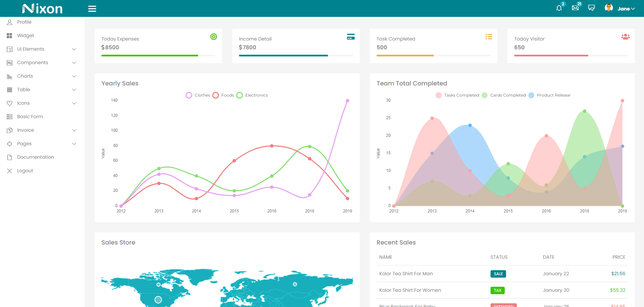Open the Widget sidebar item
Image resolution: width=644 pixels, height=307 pixels.
(25, 35)
